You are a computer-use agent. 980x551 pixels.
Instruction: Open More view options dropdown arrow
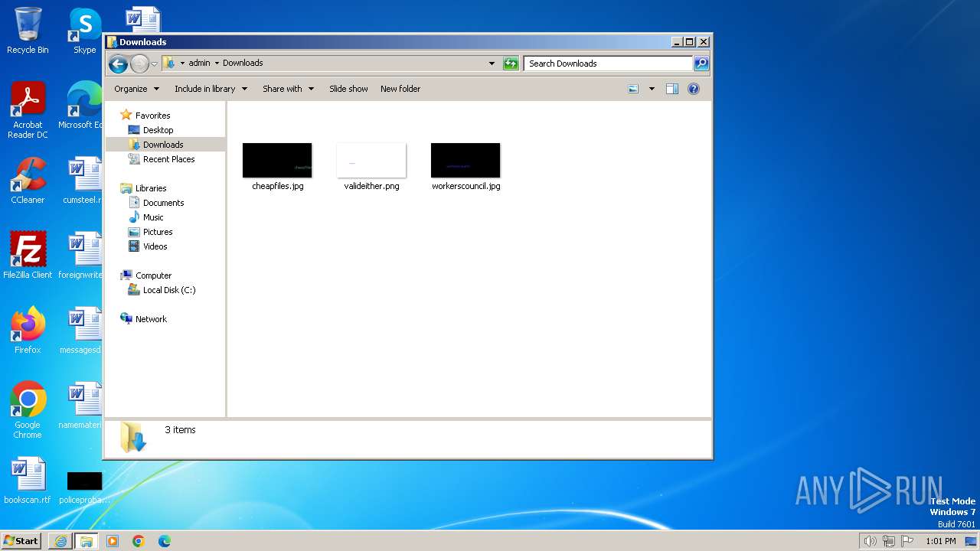coord(652,89)
